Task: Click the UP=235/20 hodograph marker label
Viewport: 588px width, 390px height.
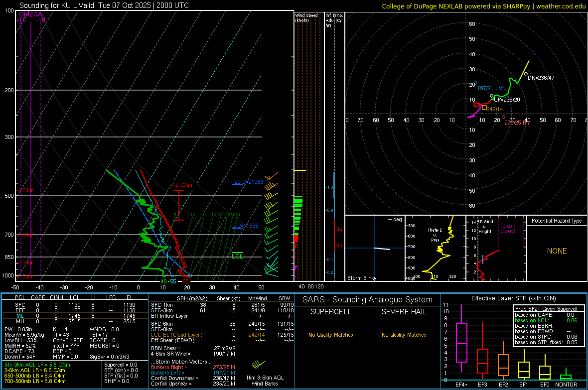Action: click(507, 100)
